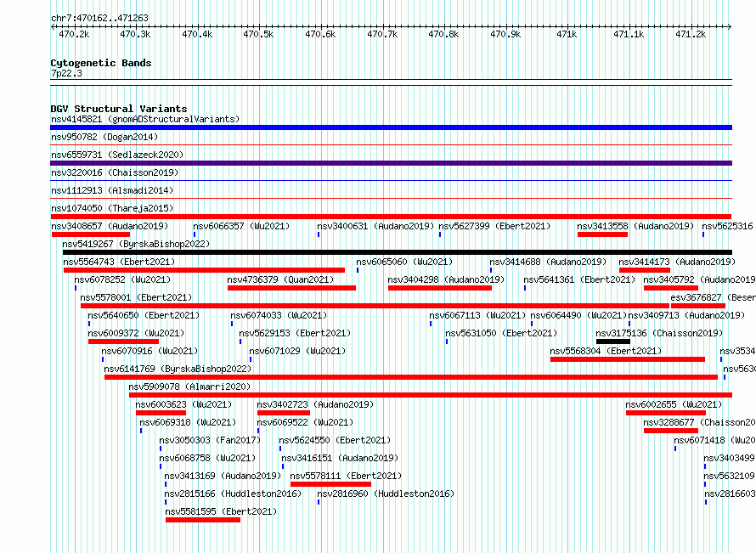Viewport: 756px width, 553px height.
Task: Click nsv5419267 (ByrskaBishop2022) label
Action: (137, 244)
